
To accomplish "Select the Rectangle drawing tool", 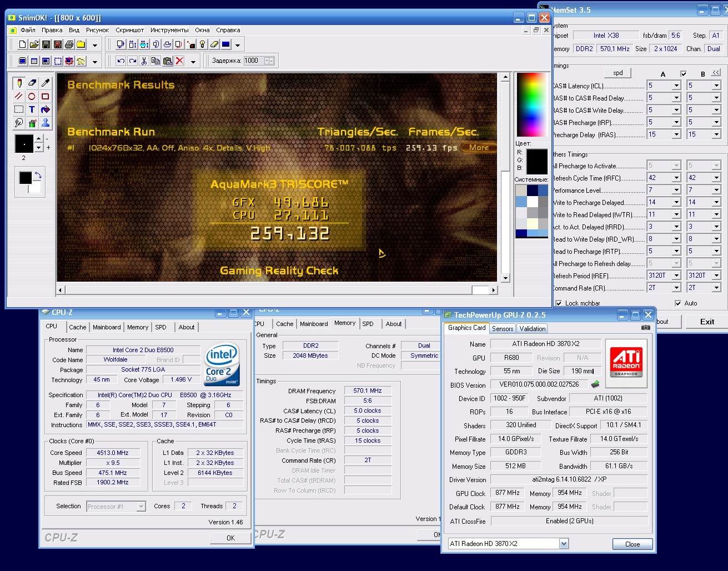I will point(46,96).
